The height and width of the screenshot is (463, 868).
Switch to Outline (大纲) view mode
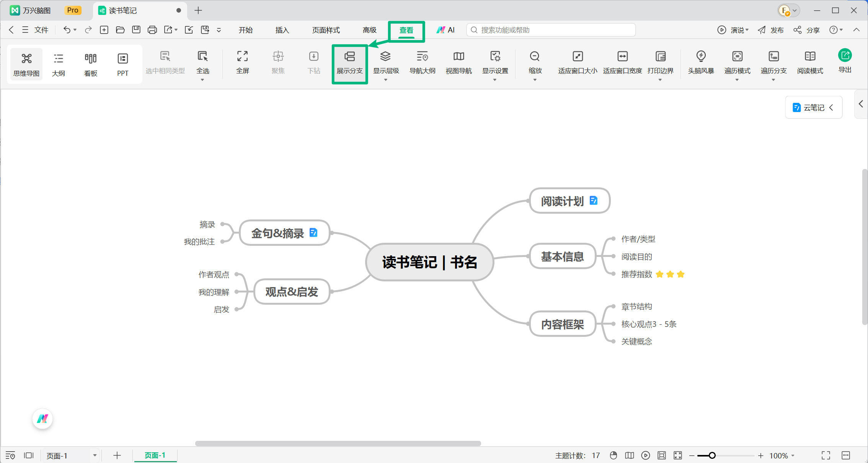(x=59, y=64)
